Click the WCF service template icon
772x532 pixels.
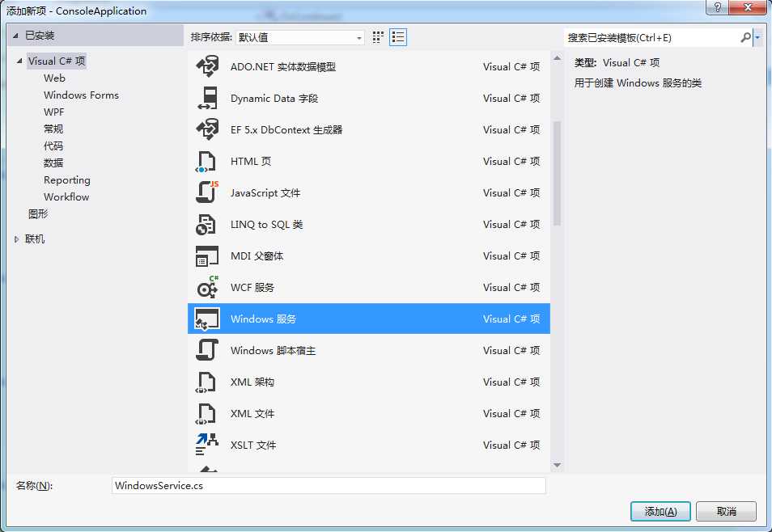[x=207, y=287]
